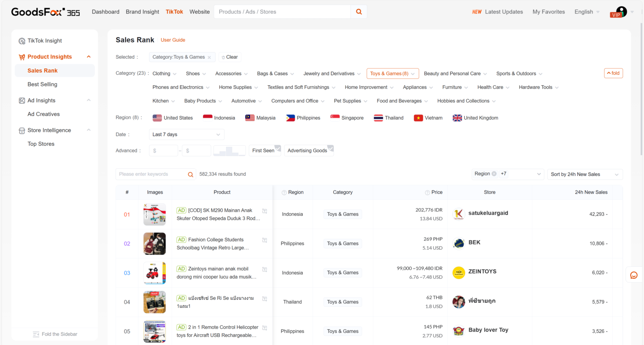
Task: Click the United Kingdom flag icon
Action: point(457,118)
